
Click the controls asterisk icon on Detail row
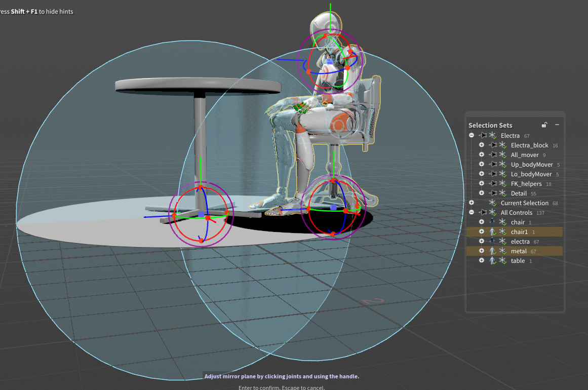click(503, 193)
